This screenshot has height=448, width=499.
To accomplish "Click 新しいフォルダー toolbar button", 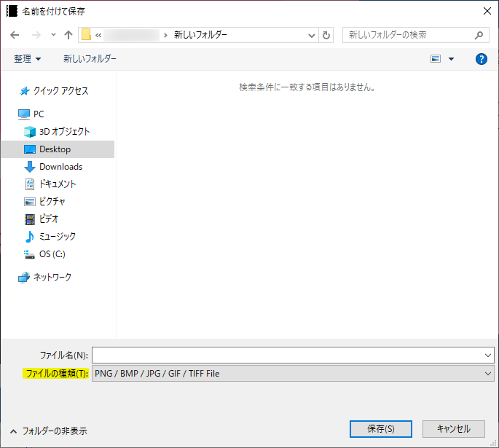I will tap(90, 59).
